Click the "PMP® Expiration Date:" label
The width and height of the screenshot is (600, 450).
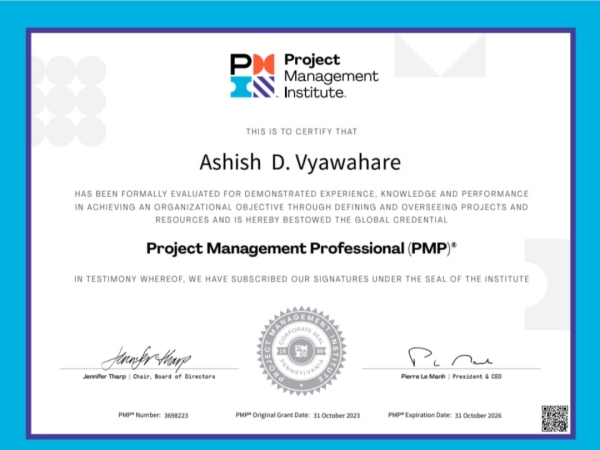pos(420,415)
